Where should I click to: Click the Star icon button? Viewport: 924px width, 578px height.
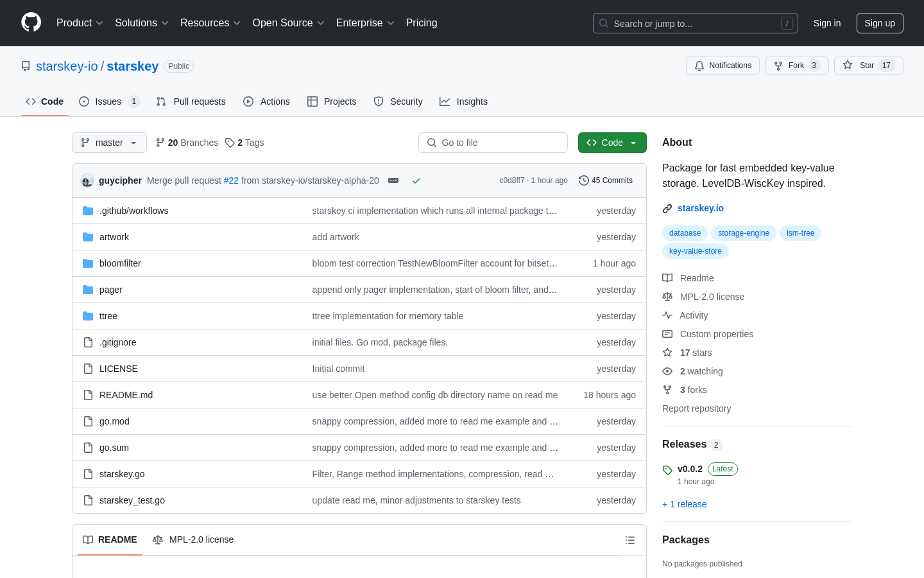click(848, 66)
